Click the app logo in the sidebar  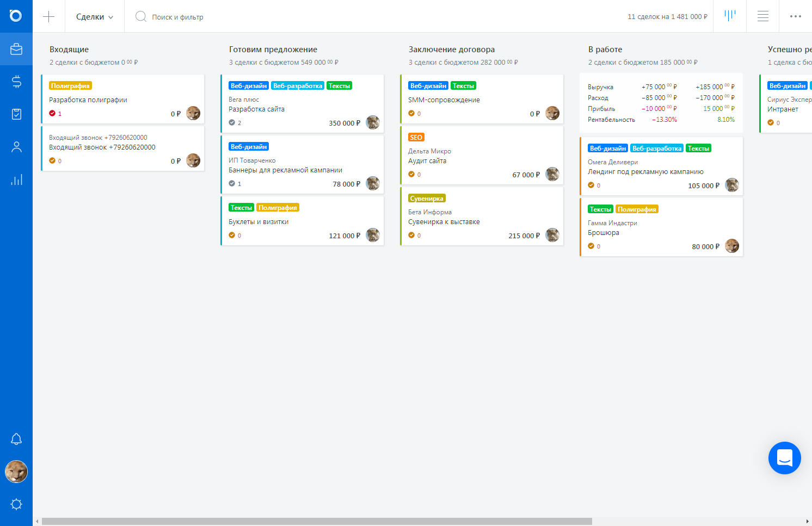coord(16,16)
